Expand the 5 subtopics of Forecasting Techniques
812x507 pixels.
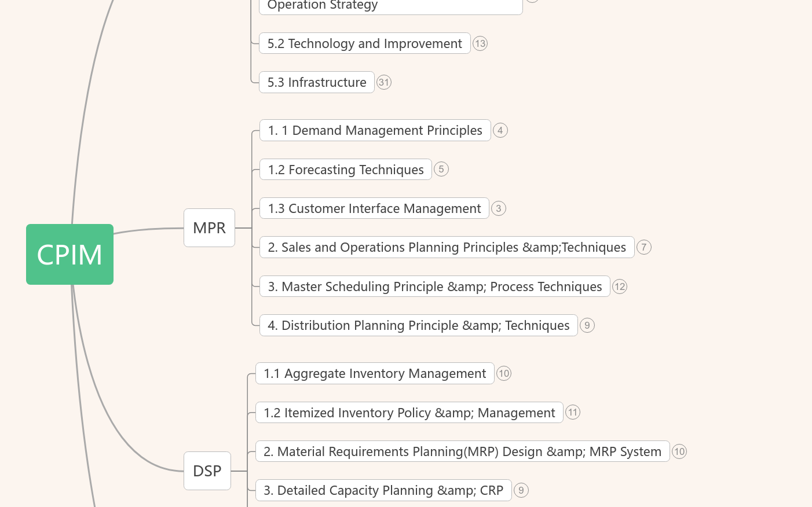pos(441,170)
